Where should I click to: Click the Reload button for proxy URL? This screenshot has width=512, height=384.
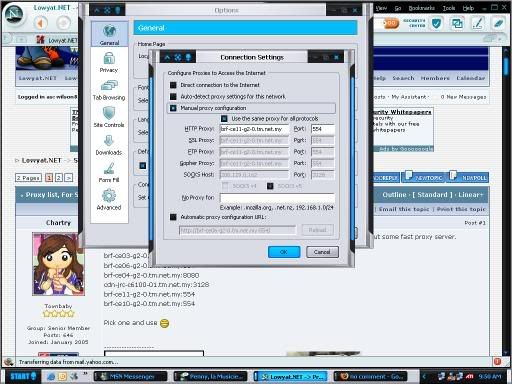[x=317, y=230]
